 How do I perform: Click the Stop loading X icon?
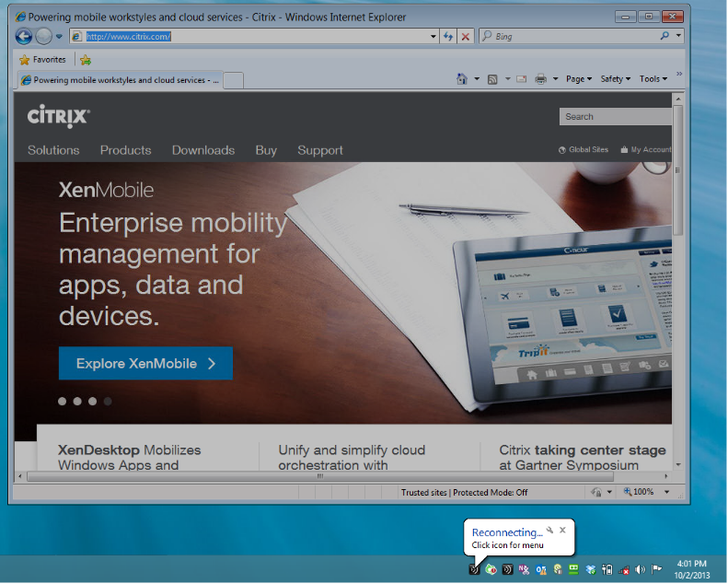click(466, 36)
